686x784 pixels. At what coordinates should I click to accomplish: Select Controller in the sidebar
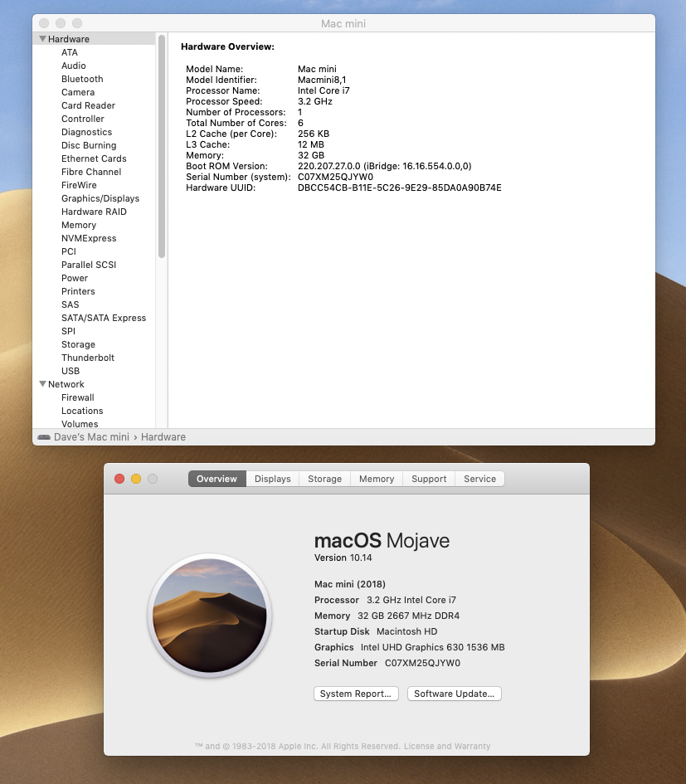[82, 119]
